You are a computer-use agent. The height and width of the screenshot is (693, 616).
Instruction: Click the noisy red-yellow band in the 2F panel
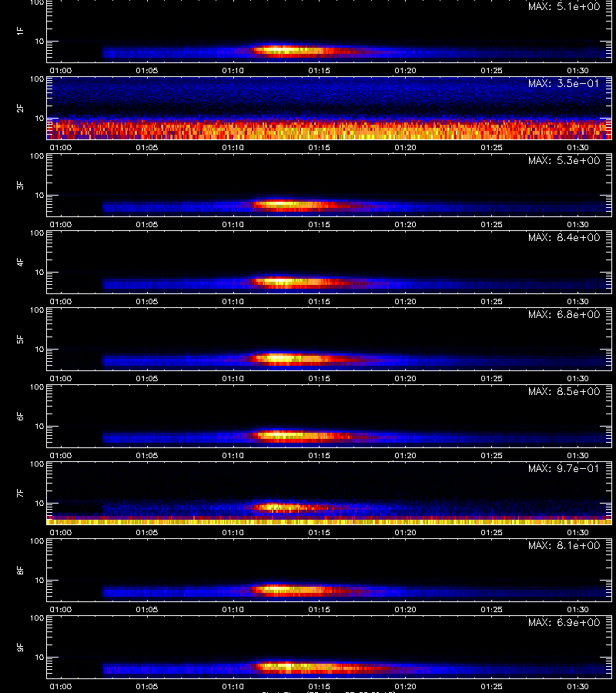330,129
